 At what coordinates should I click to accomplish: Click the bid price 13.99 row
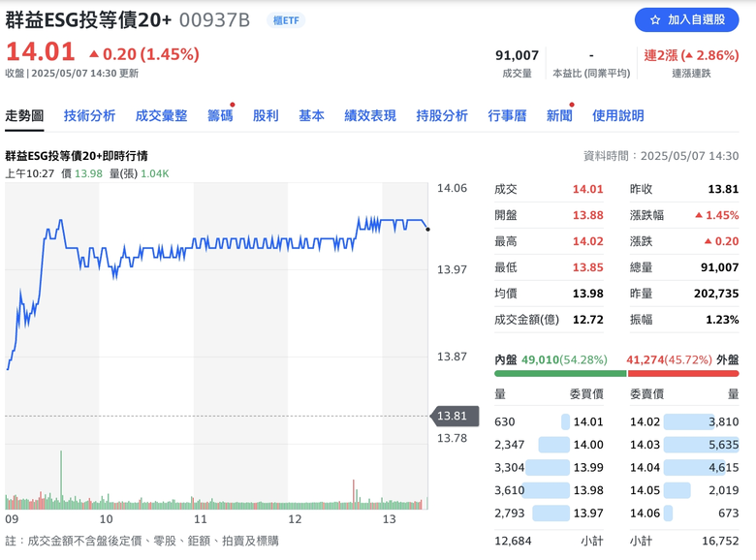(x=550, y=467)
